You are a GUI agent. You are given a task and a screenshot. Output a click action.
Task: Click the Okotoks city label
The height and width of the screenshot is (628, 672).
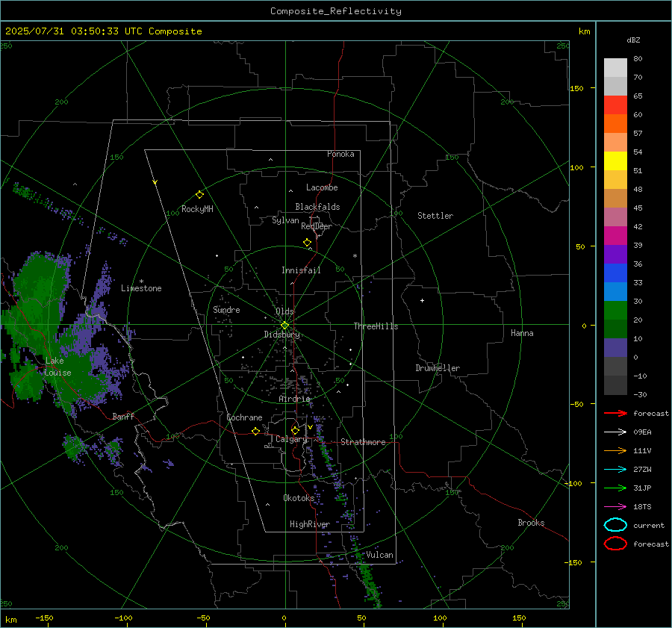click(x=299, y=497)
